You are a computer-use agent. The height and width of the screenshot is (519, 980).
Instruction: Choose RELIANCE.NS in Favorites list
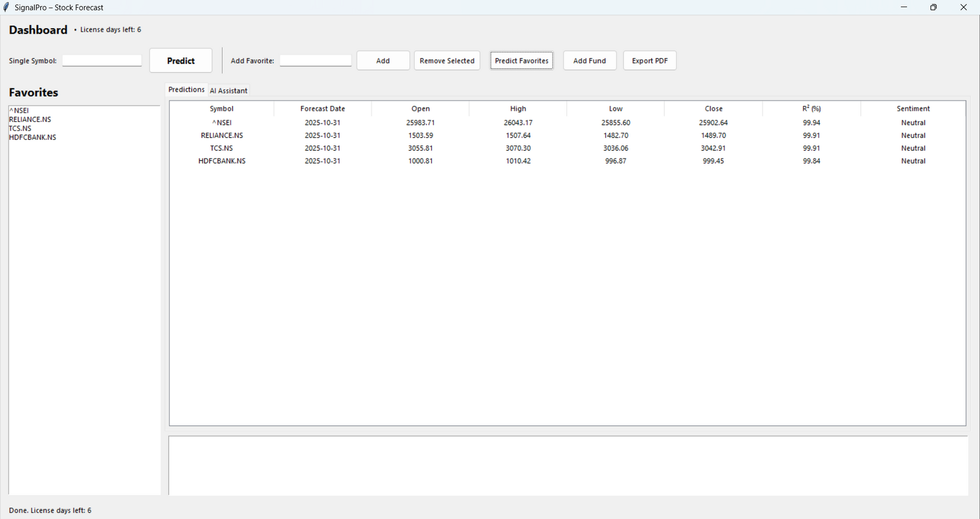(30, 119)
